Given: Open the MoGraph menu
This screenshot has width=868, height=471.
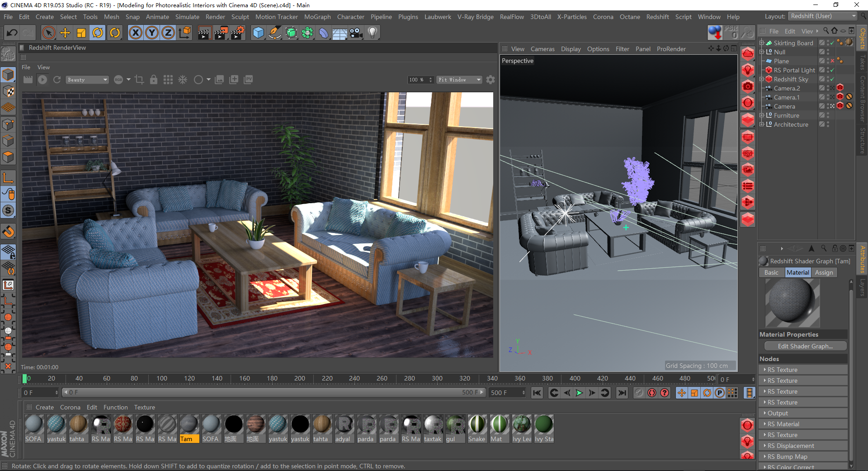Looking at the screenshot, I should pyautogui.click(x=317, y=17).
